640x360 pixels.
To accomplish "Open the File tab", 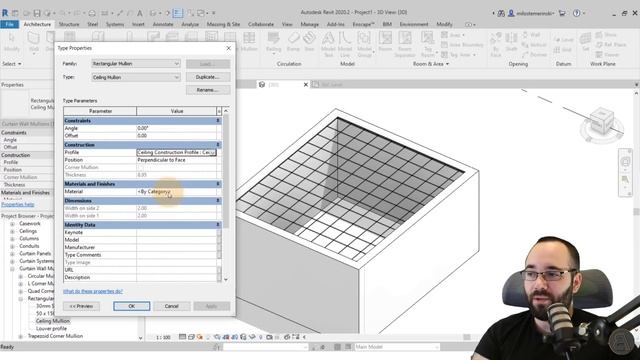I will (x=9, y=24).
